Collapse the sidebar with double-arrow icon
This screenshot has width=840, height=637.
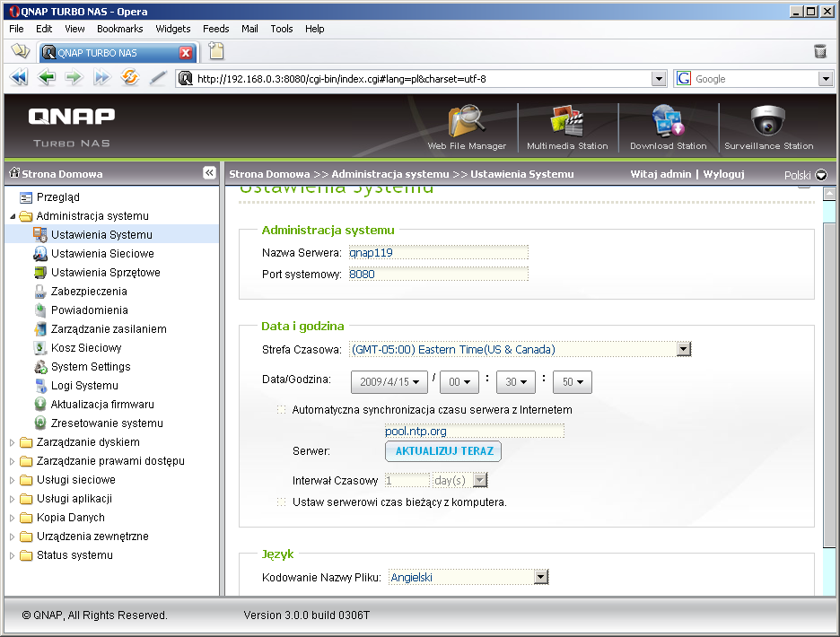(209, 172)
